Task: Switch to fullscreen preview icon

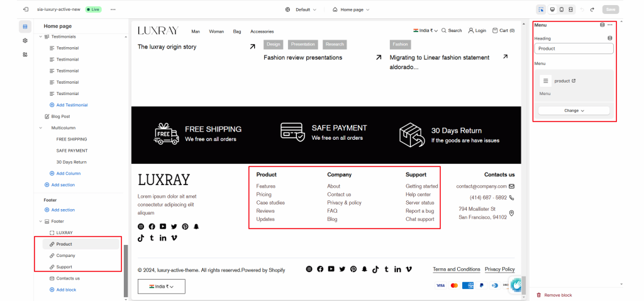Action: [x=570, y=9]
